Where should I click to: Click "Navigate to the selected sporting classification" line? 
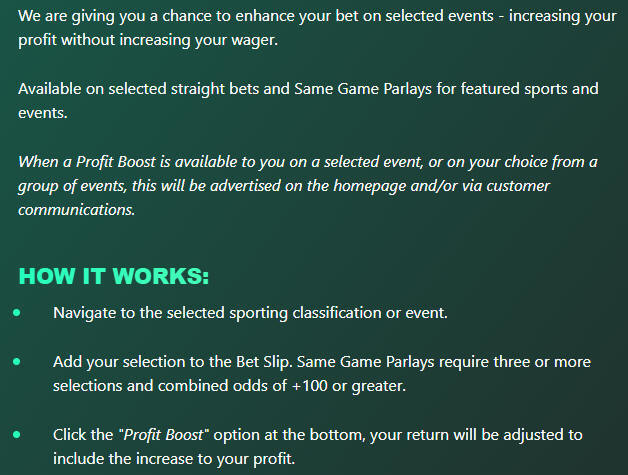point(250,313)
